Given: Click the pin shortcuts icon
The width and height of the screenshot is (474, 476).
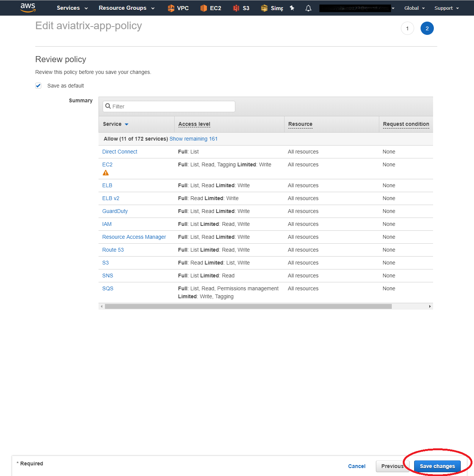Looking at the screenshot, I should pyautogui.click(x=292, y=8).
